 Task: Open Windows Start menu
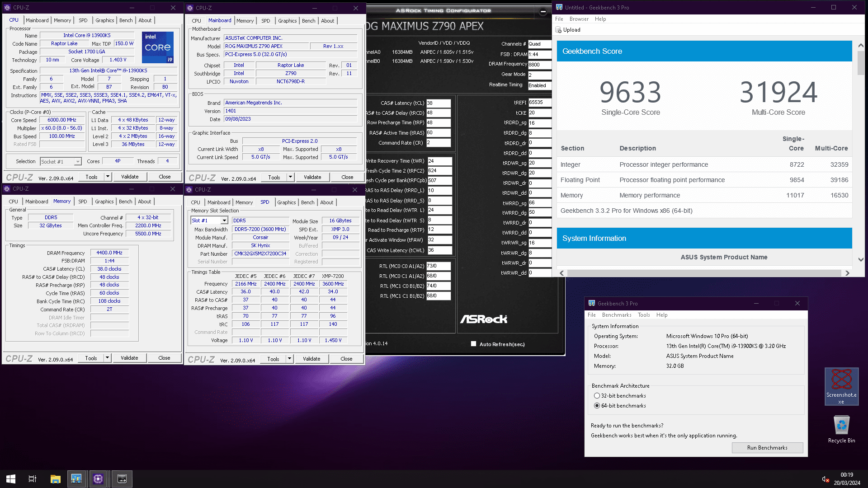click(x=11, y=479)
